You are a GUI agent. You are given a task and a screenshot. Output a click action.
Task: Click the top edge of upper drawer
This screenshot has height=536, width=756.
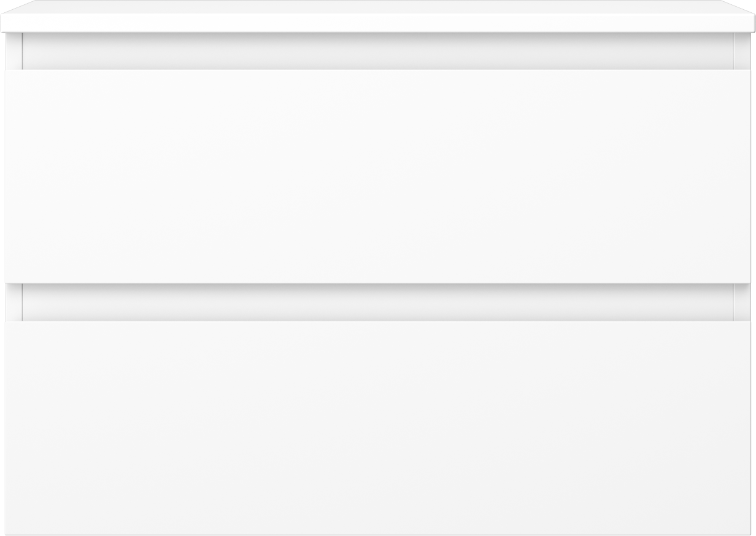coord(377,71)
